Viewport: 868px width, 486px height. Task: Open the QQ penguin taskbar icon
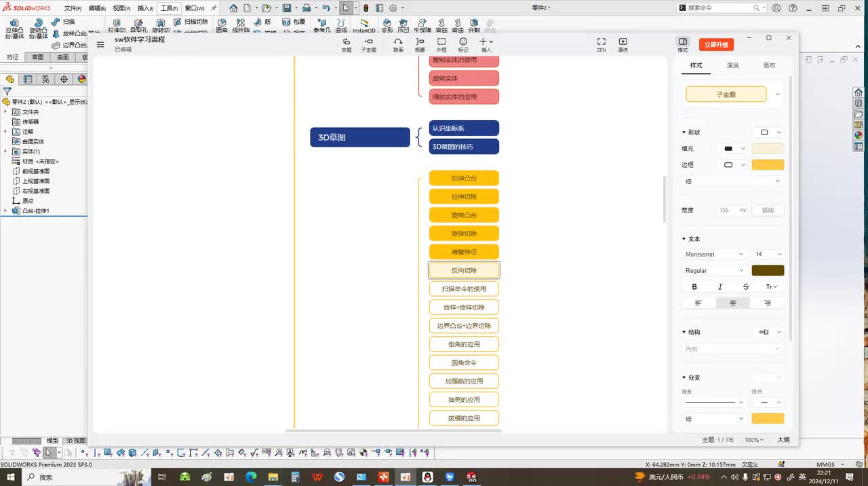427,477
